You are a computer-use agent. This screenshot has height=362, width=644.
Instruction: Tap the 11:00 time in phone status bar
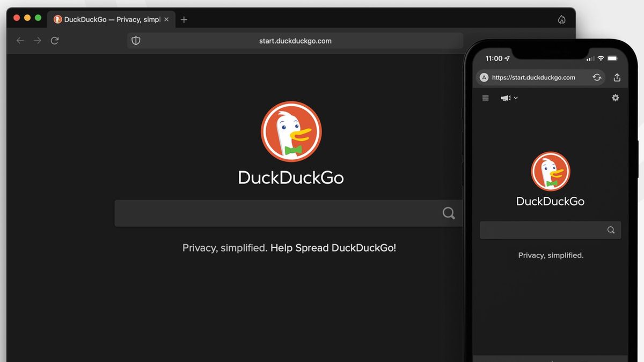494,58
